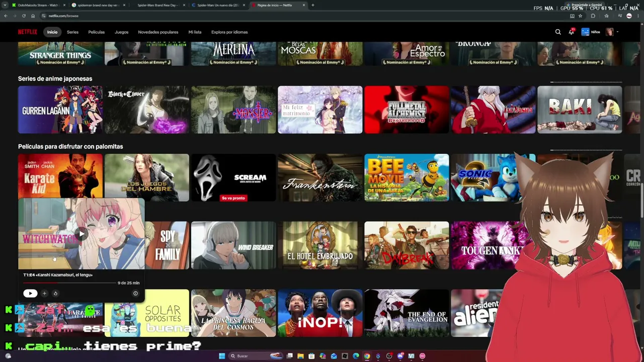Screen dimensions: 644x362
Task: Open Fullmetal Alchemist Brotherhood thumbnail
Action: point(407,110)
